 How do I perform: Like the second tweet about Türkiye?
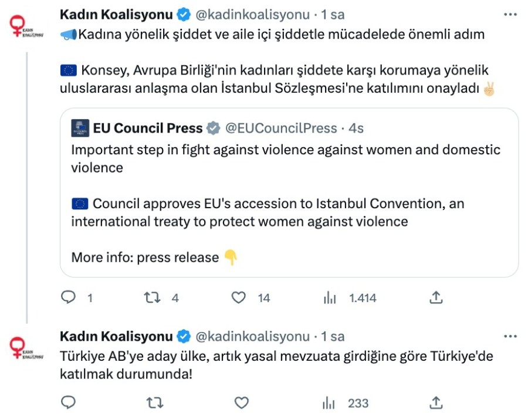[x=241, y=403]
